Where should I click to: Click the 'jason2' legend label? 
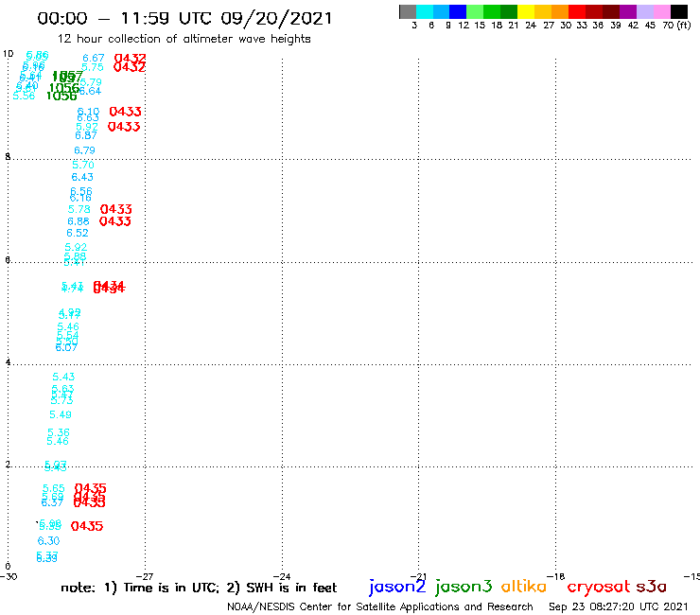[x=397, y=587]
